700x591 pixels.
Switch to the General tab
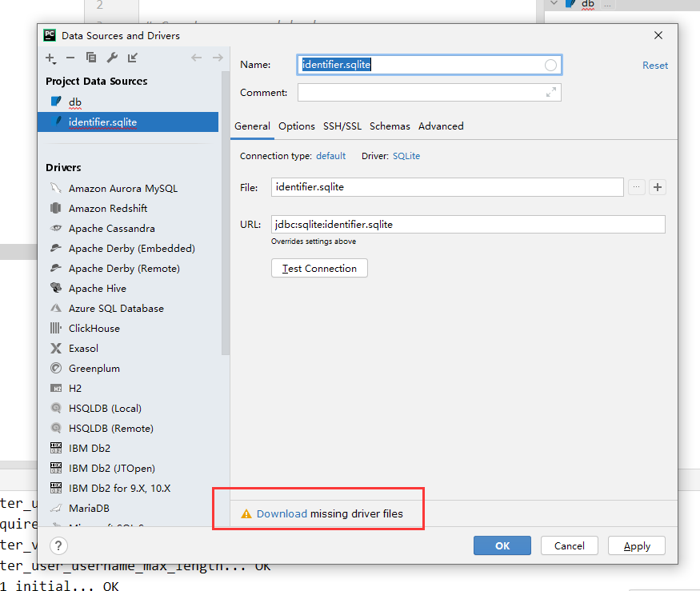[252, 126]
